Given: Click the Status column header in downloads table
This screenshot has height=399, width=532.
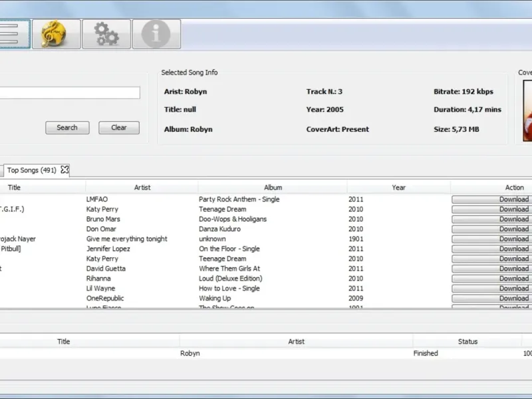Looking at the screenshot, I should tap(467, 342).
